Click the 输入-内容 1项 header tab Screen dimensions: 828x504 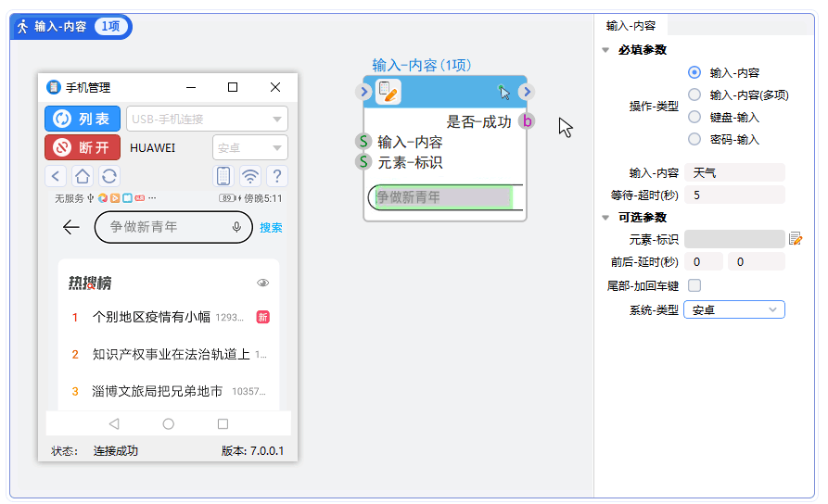[x=71, y=26]
